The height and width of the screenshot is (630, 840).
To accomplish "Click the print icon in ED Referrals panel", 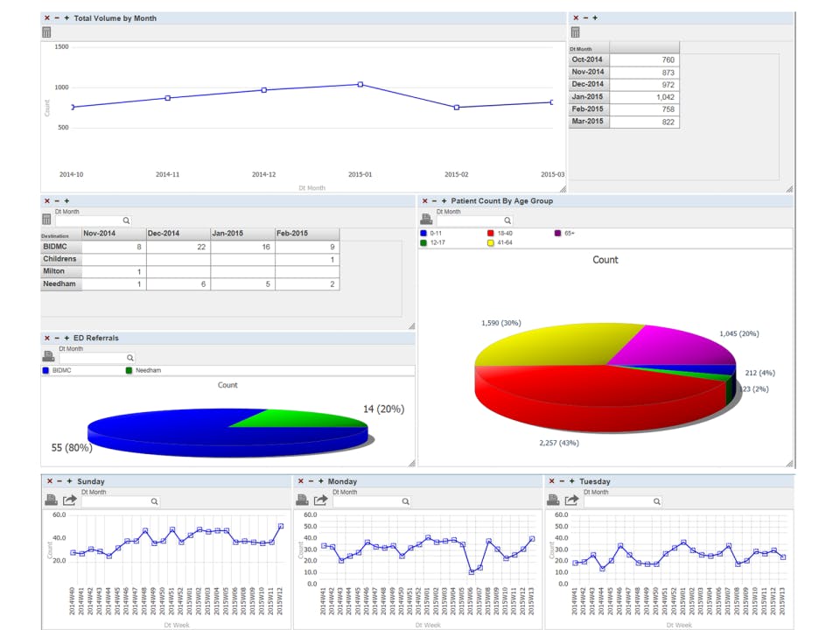I will click(48, 356).
